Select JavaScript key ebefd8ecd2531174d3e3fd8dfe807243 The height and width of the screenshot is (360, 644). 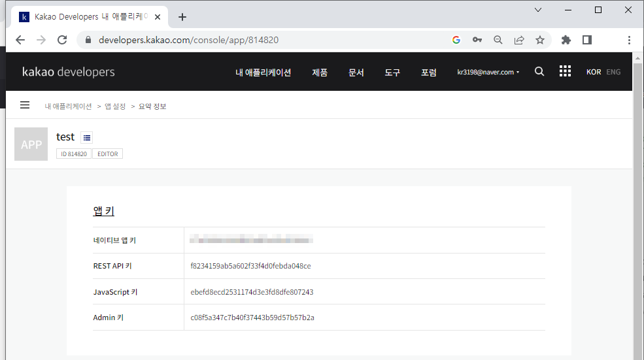[252, 292]
